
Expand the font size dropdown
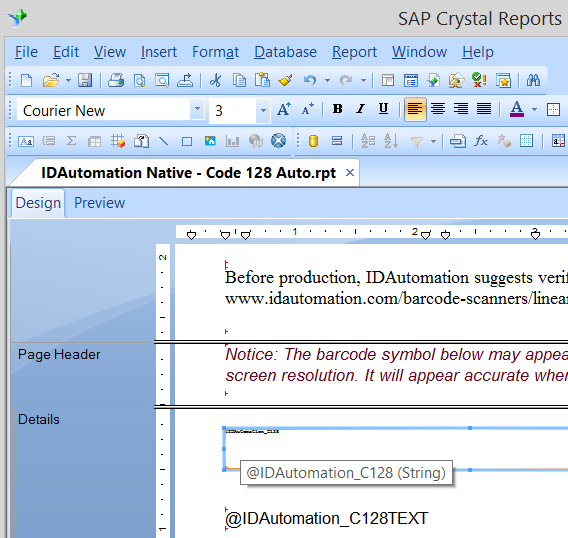pos(263,110)
